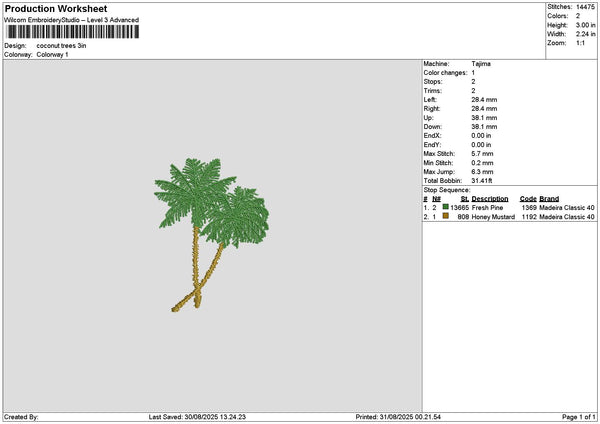Click the Page 1 of 1 footer text

tap(579, 417)
